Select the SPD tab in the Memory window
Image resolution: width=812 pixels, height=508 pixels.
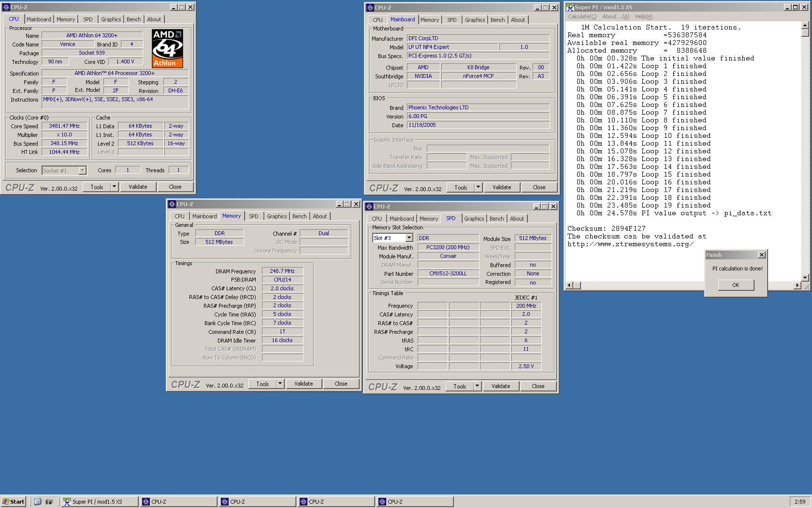point(254,216)
